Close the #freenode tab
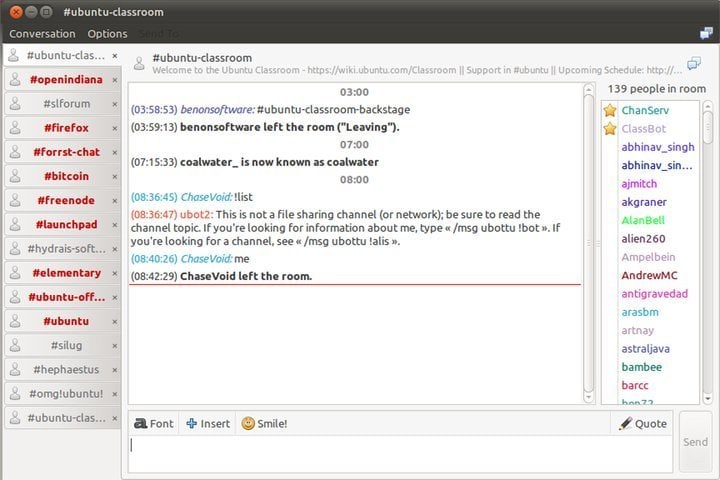Viewport: 720px width, 480px height. pos(115,201)
